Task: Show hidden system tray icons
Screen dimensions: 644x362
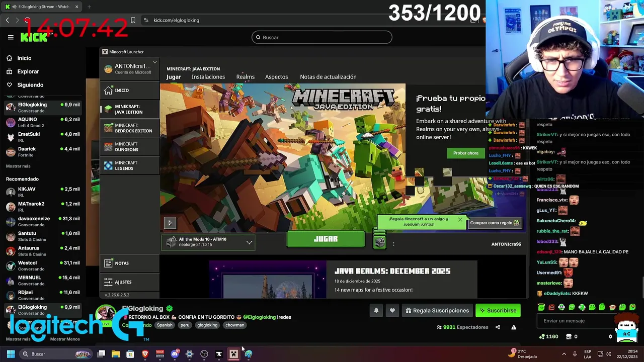Action: click(x=564, y=354)
